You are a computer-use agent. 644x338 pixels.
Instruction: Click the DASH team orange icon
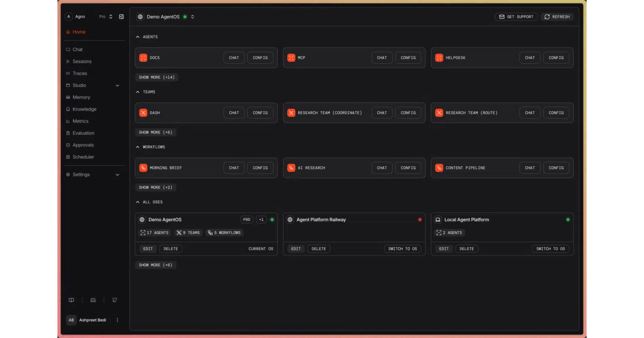(143, 113)
